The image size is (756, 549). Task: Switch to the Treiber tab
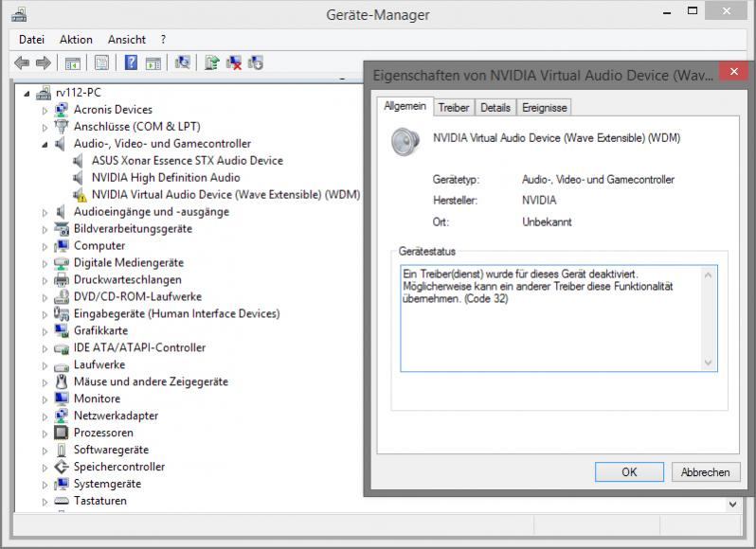coord(454,108)
